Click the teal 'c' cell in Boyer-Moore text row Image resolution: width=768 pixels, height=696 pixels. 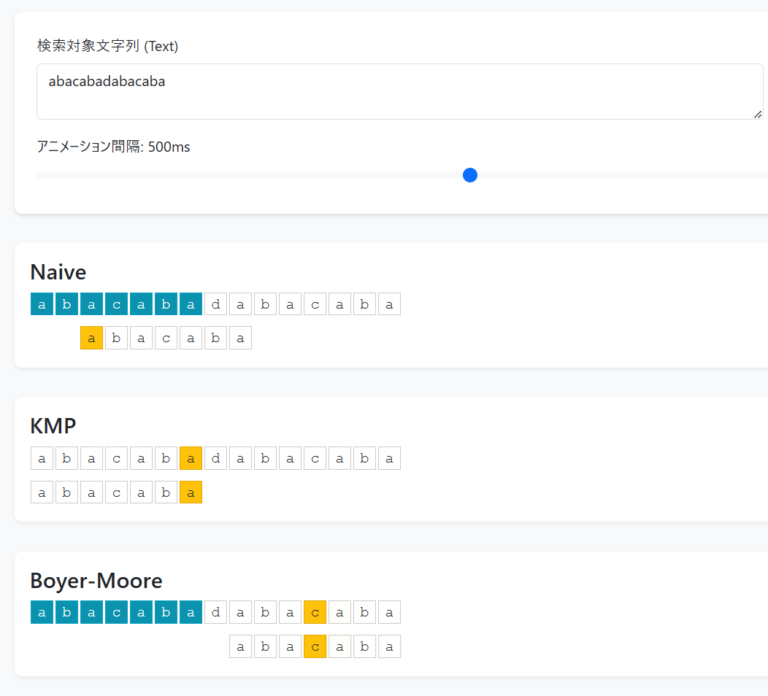[x=116, y=612]
